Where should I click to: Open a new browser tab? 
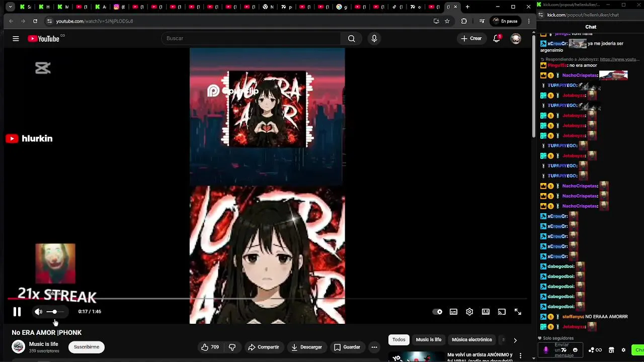tap(467, 7)
